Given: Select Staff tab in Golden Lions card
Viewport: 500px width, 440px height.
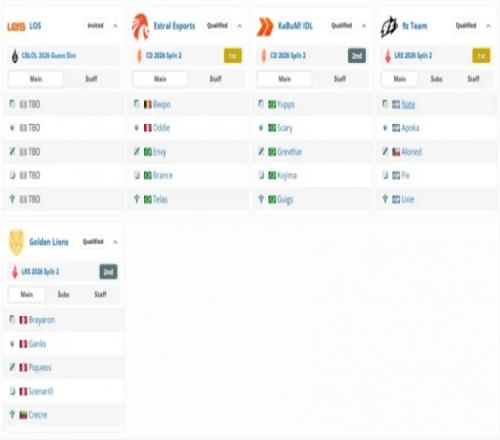Looking at the screenshot, I should (100, 294).
